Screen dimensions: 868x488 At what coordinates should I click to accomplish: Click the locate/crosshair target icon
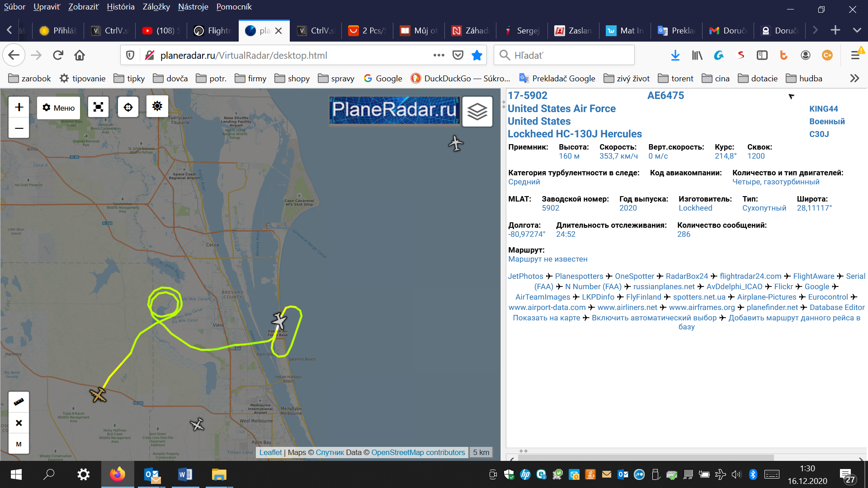(x=128, y=107)
